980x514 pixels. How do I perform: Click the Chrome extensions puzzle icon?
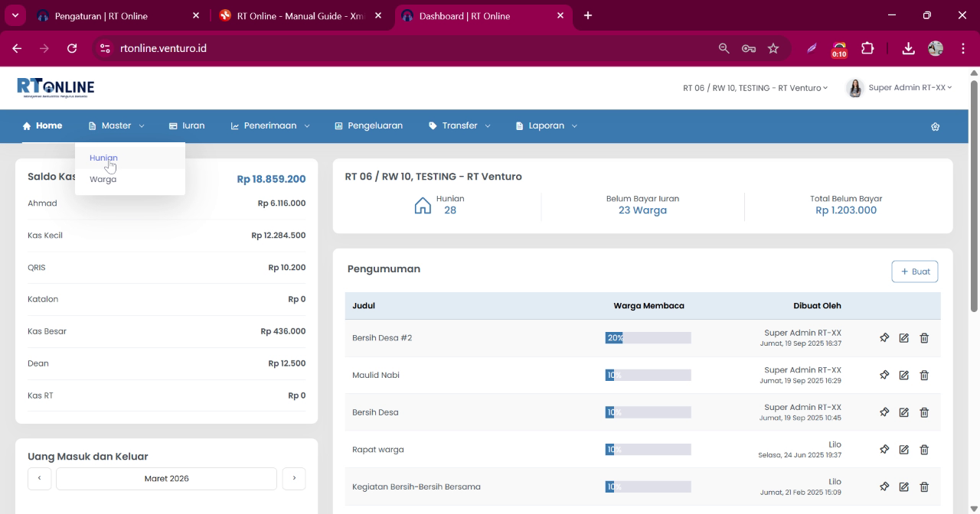pyautogui.click(x=867, y=48)
